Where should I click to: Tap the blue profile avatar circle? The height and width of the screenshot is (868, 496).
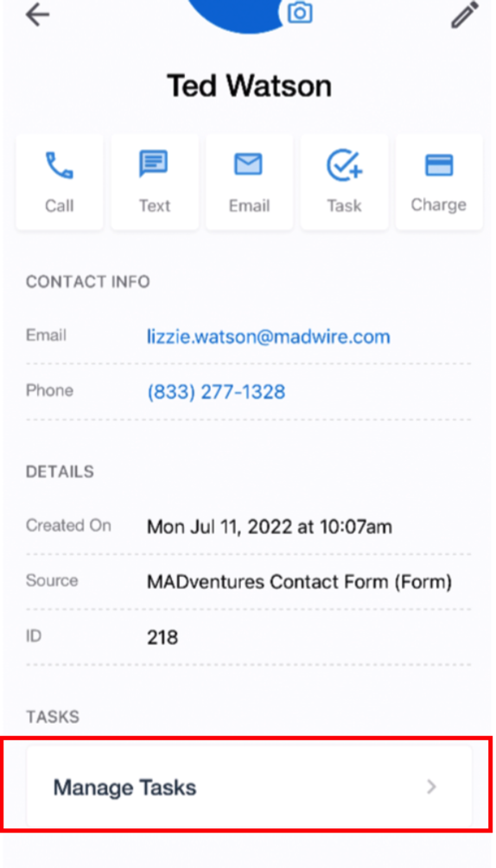pos(239,12)
